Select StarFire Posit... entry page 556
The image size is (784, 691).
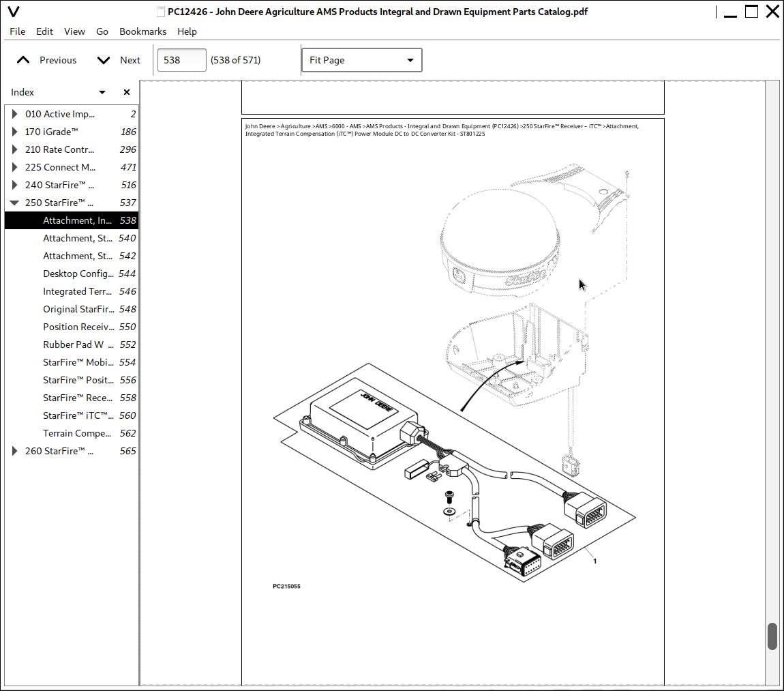tap(72, 380)
